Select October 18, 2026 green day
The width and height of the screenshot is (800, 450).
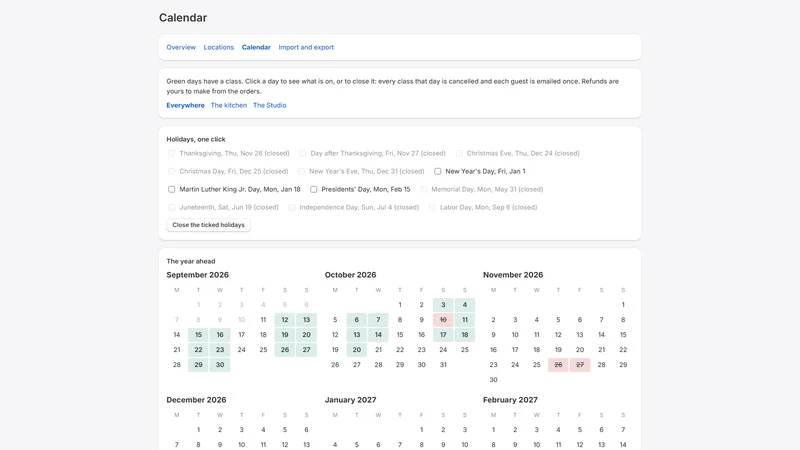coord(464,335)
